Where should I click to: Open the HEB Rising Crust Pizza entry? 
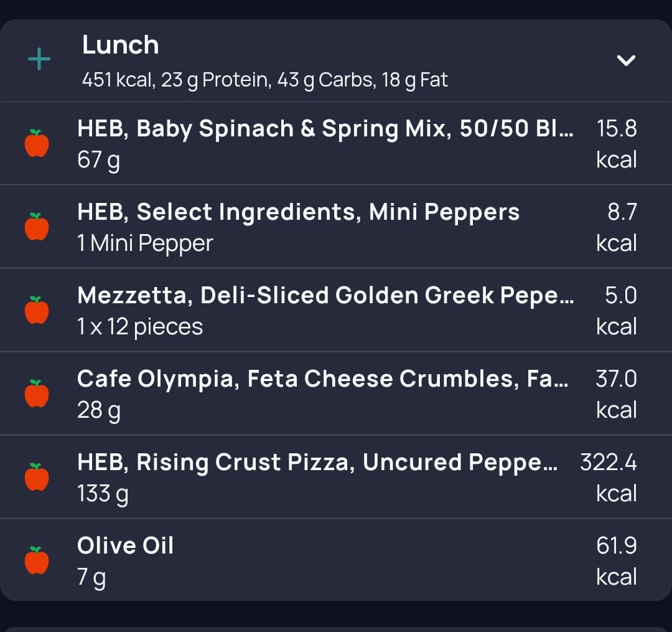click(x=336, y=477)
